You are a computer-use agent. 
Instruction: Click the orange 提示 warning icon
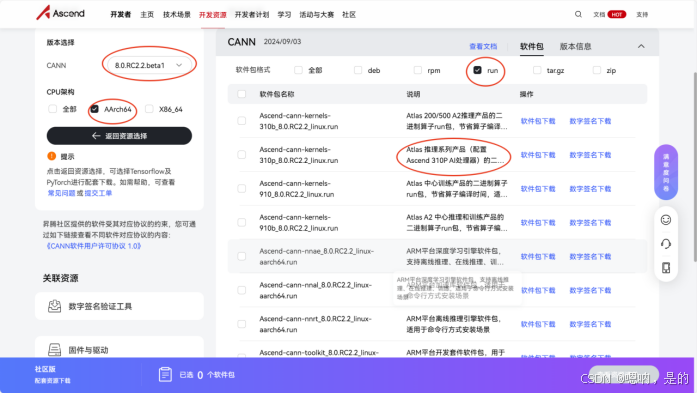[x=52, y=156]
